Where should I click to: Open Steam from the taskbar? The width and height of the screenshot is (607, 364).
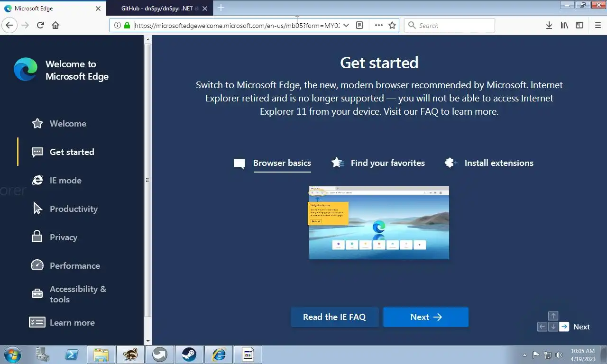point(189,355)
